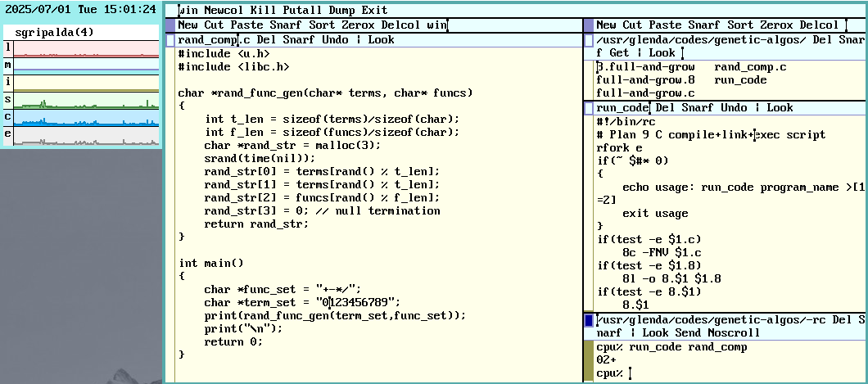Click Undo in the rand_comp.c tag
Image resolution: width=868 pixels, height=384 pixels.
pos(336,40)
